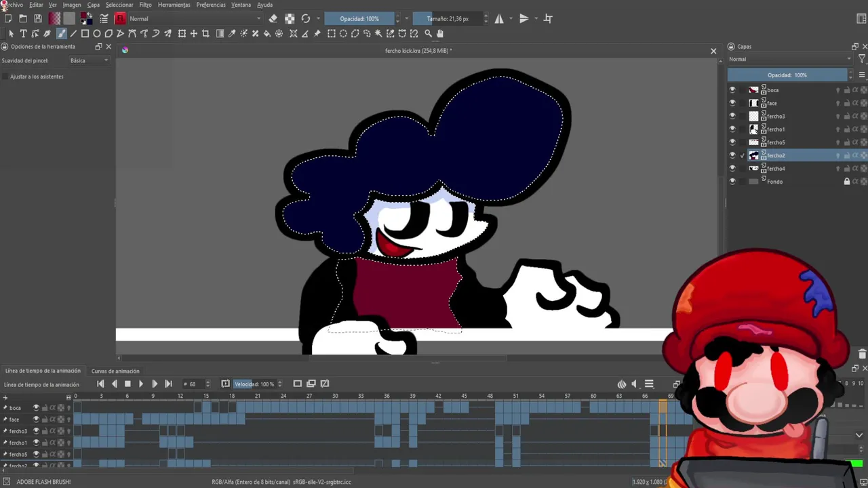Jump to the last frame
This screenshot has width=868, height=488.
[168, 384]
